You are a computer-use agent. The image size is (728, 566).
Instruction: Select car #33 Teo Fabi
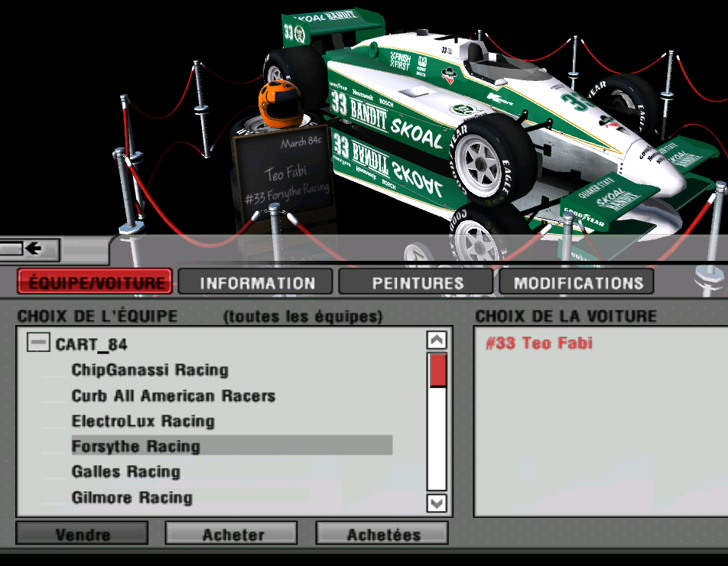539,343
